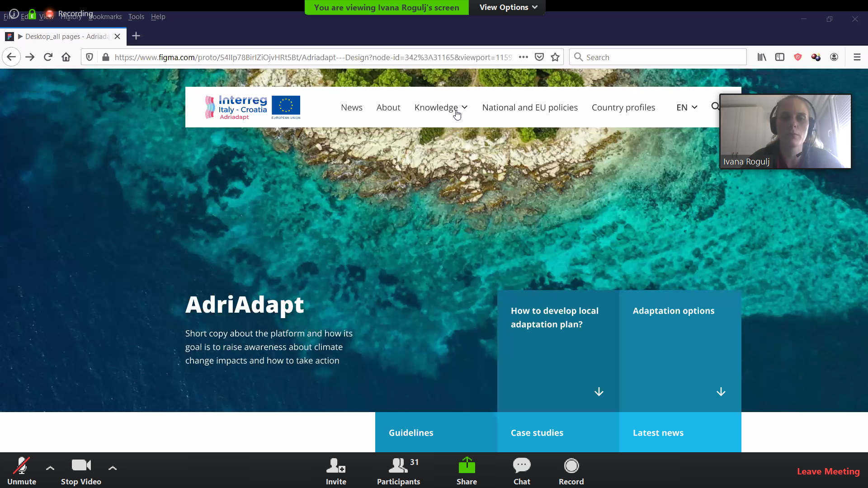868x488 pixels.
Task: Expand the Knowledge menu chevron
Action: click(464, 108)
